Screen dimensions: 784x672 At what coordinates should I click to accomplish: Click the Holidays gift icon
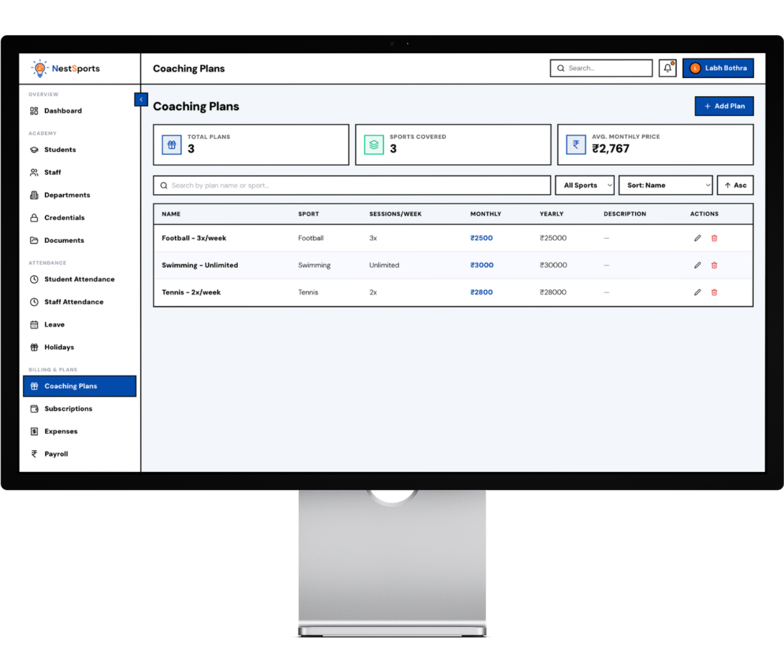34,347
